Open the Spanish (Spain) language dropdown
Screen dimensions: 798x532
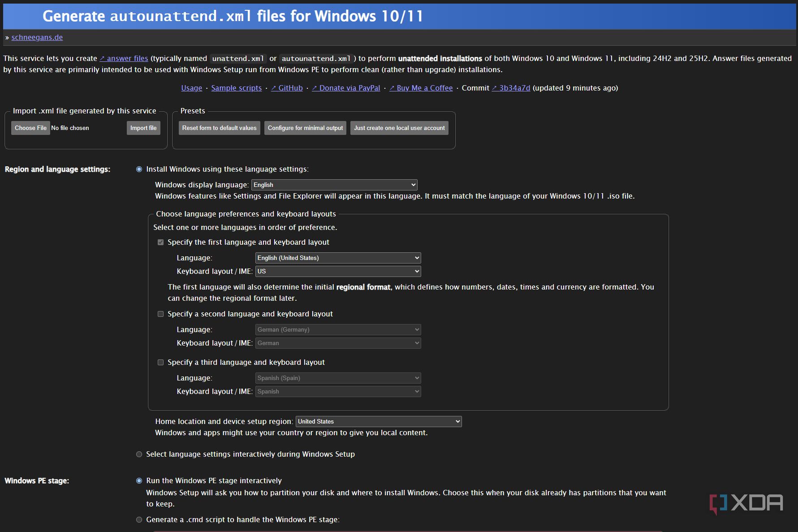pyautogui.click(x=338, y=378)
